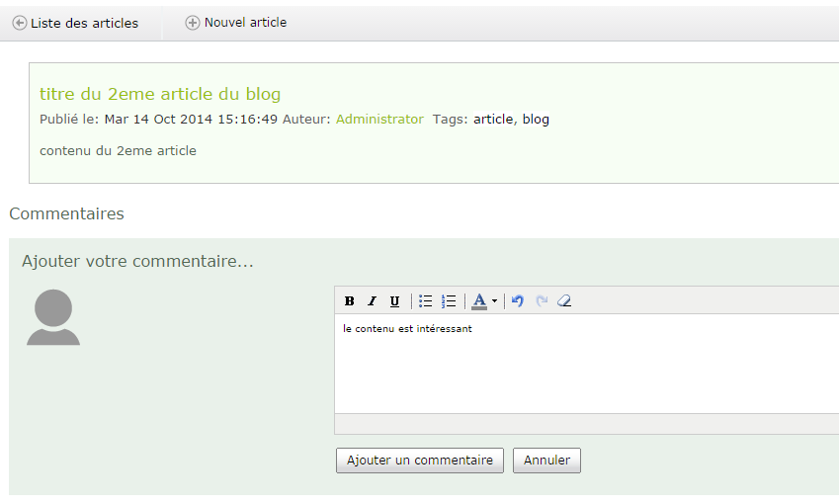
Task: Open the font color dropdown arrow
Action: tap(494, 301)
